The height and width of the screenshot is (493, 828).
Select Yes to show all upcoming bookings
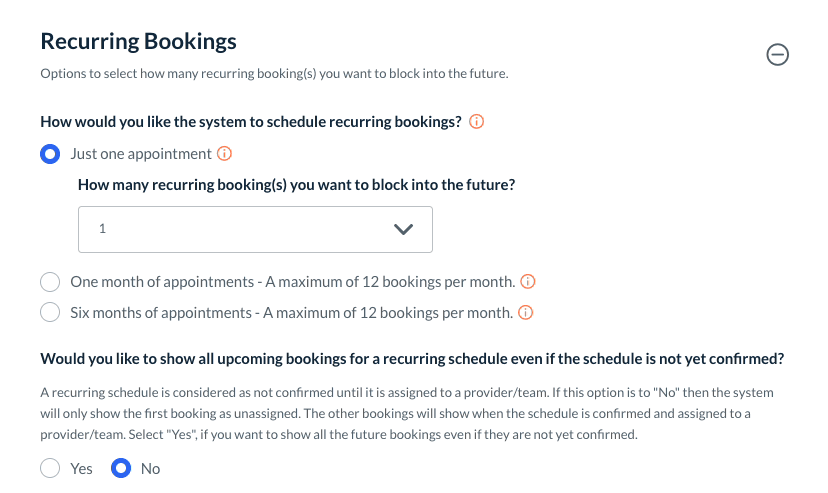(x=50, y=468)
